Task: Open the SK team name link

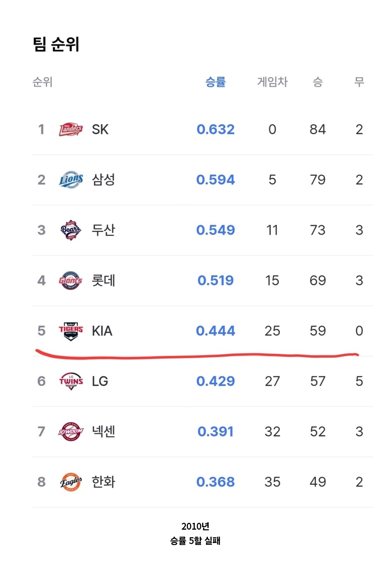Action: tap(100, 129)
